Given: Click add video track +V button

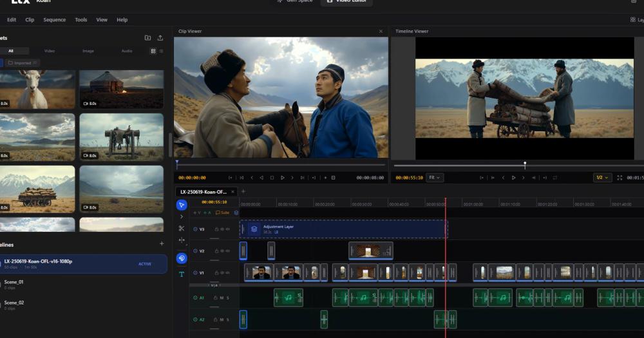Looking at the screenshot, I should tap(196, 212).
